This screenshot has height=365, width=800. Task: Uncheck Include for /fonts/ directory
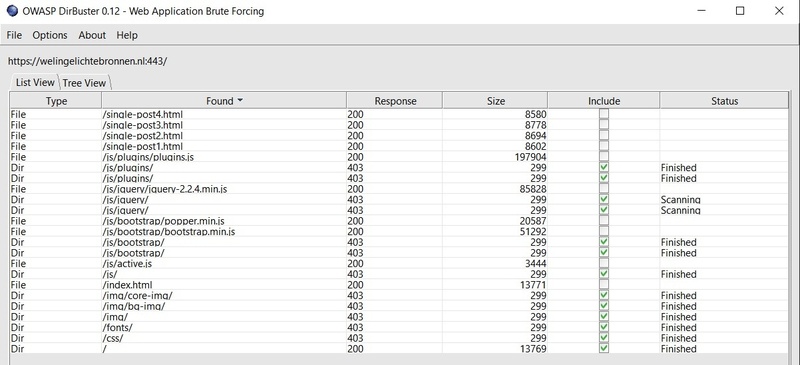pos(604,327)
